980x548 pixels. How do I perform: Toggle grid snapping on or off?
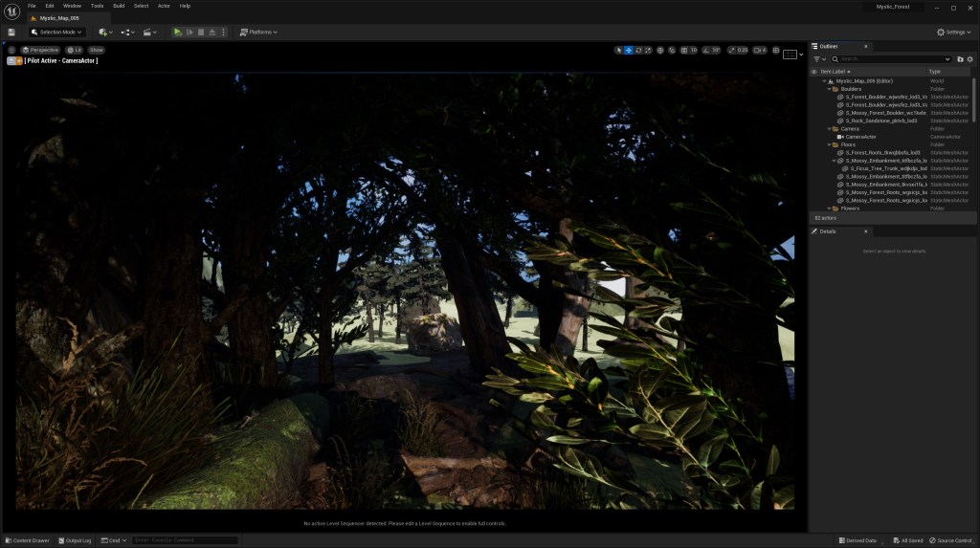[x=685, y=50]
